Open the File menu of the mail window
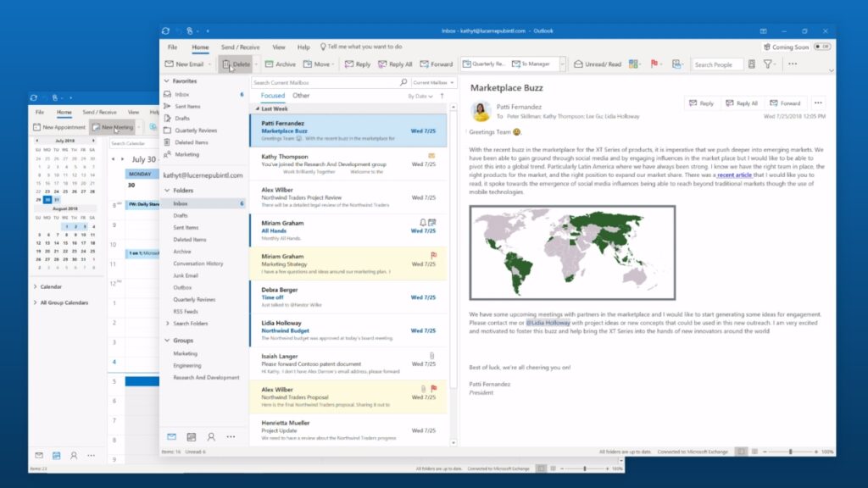 173,47
